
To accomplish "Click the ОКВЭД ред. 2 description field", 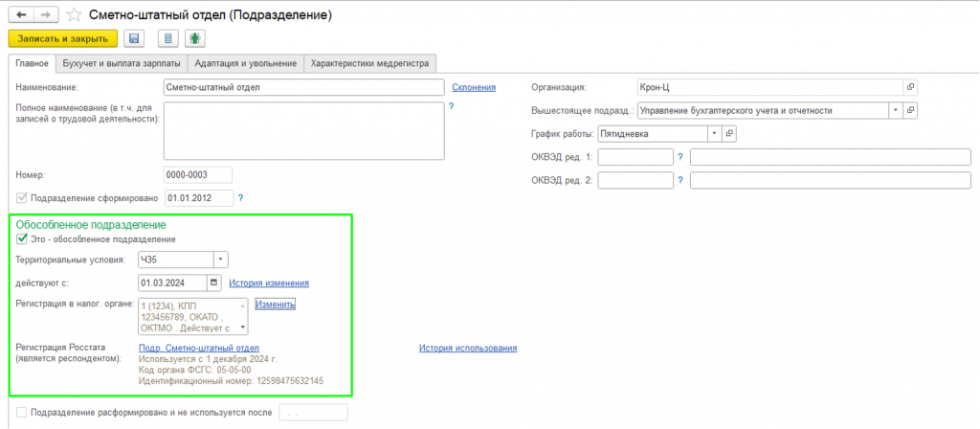I will (831, 180).
